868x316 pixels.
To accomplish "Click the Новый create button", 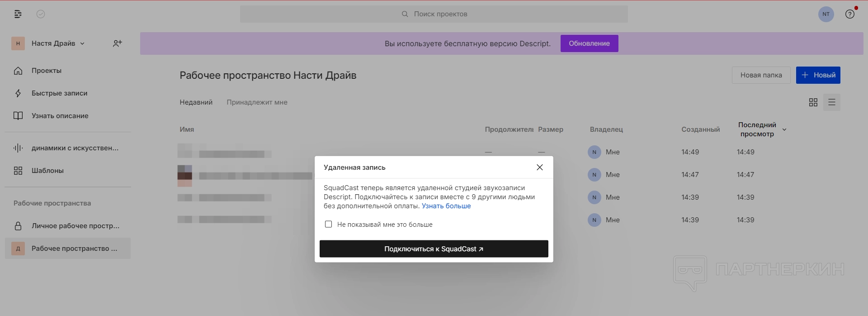I will tap(818, 75).
